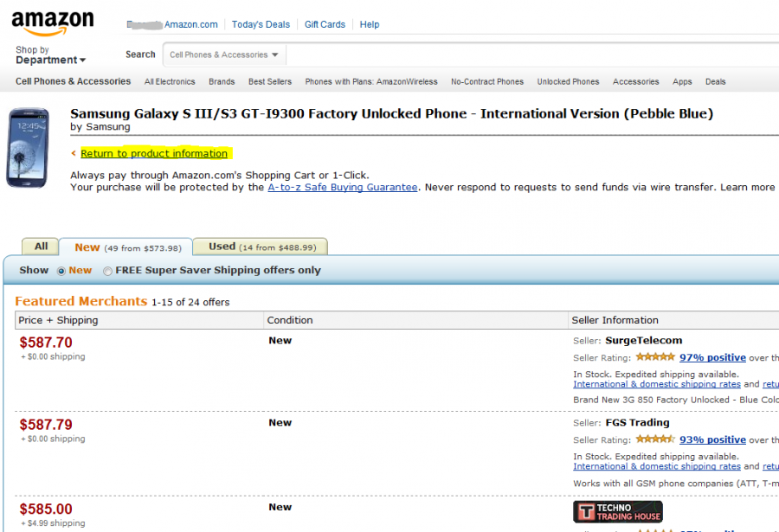779x532 pixels.
Task: Open SurgeTelecom's 97% positive rating link
Action: [x=712, y=357]
